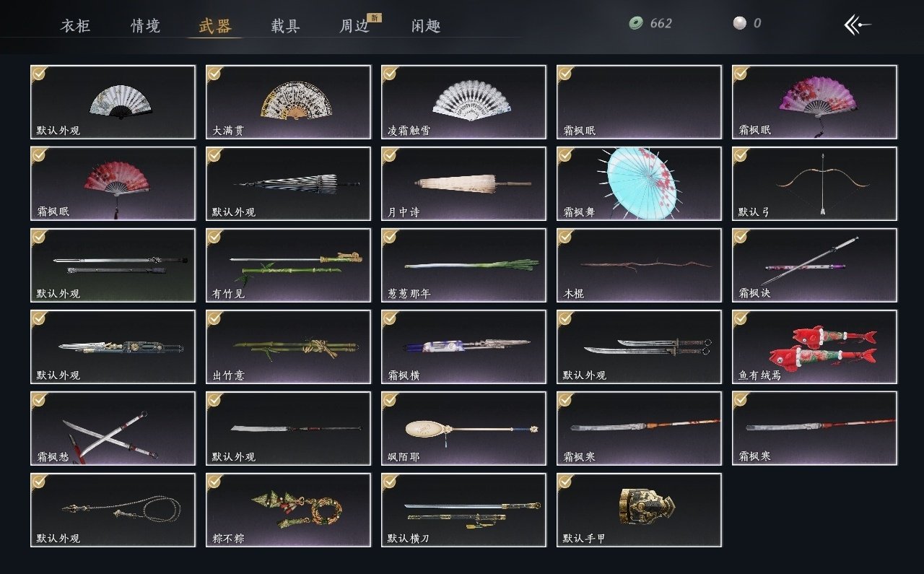
Task: Select the 大满贯 golden fan skin
Action: pos(289,102)
